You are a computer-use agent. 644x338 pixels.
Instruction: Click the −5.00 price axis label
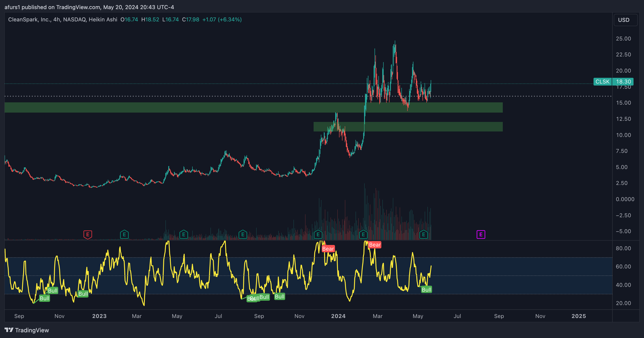(623, 231)
